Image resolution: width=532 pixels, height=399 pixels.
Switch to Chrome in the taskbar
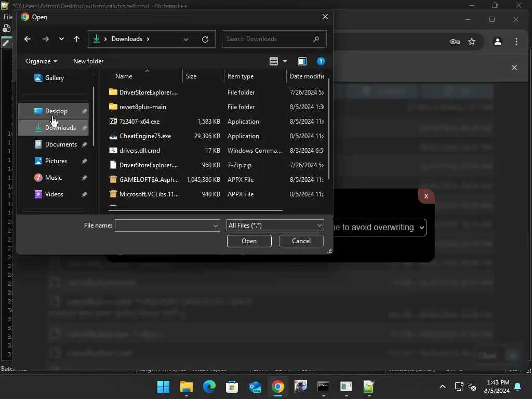(278, 387)
